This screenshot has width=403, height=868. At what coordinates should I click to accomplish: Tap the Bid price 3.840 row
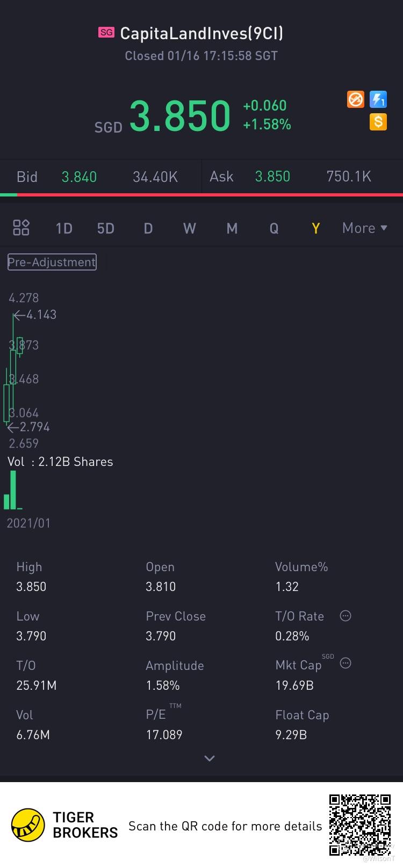click(x=100, y=177)
